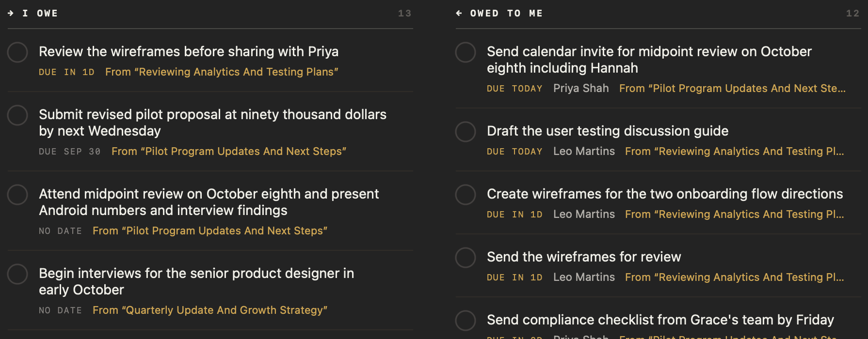Image resolution: width=868 pixels, height=339 pixels.
Task: Click the Priya Shah assignee on calendar invite task
Action: [x=581, y=88]
